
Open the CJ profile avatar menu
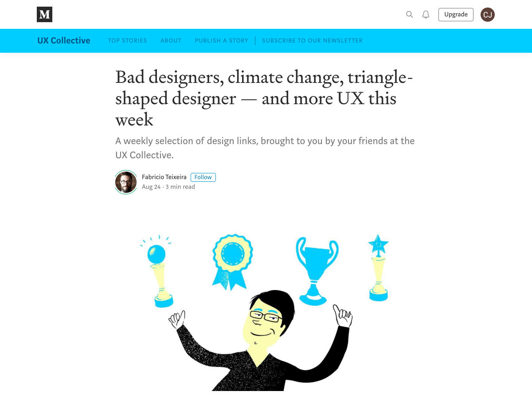[488, 15]
